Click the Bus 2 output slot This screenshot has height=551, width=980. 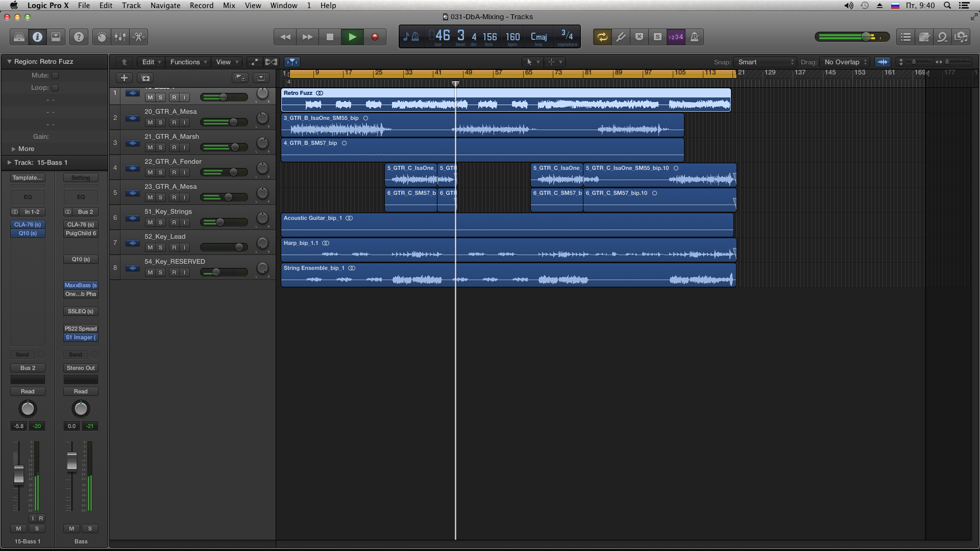tap(28, 368)
